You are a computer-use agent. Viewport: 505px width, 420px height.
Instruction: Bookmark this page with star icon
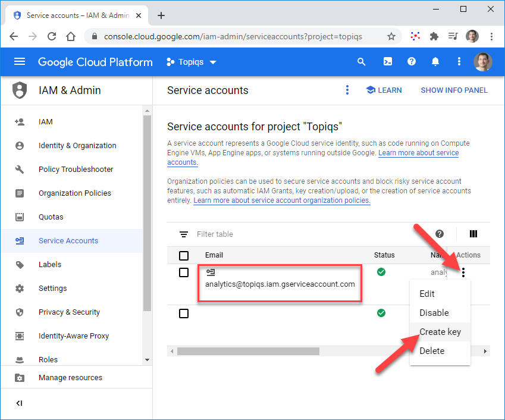pyautogui.click(x=391, y=36)
